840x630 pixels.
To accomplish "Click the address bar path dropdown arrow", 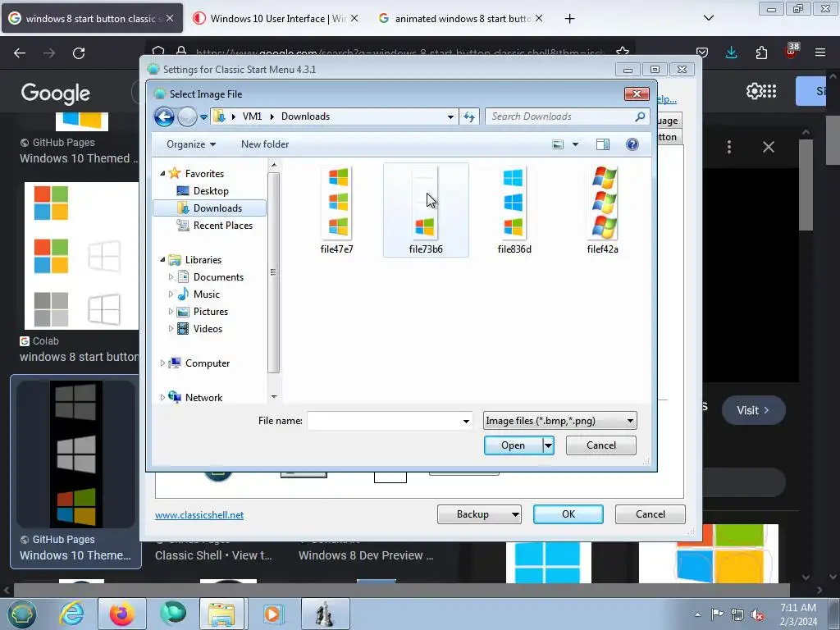I will 450,116.
